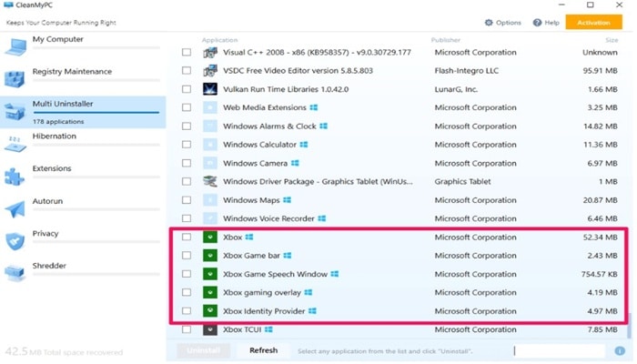Enable Xbox gaming overlay checkbox
The height and width of the screenshot is (364, 637).
click(x=187, y=292)
